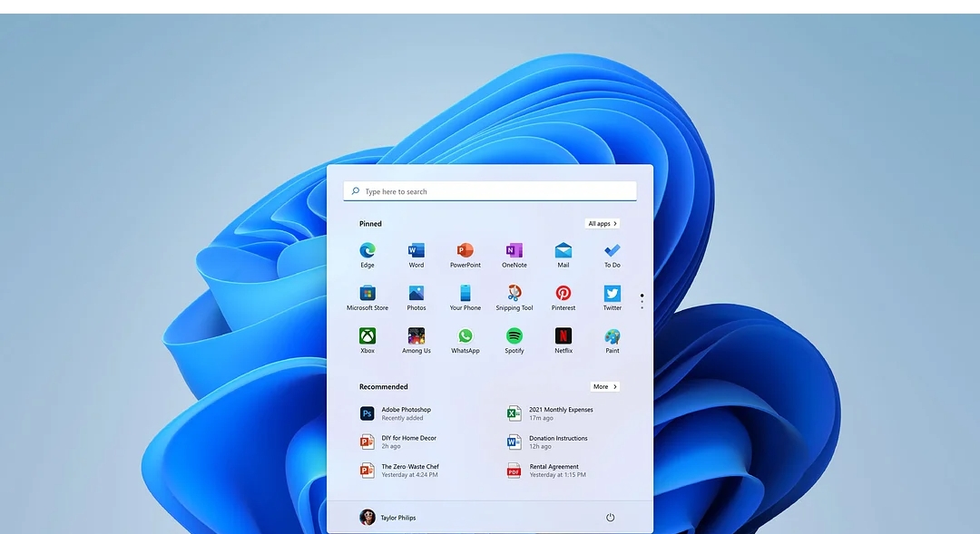Launch Paint from pinned apps

click(x=612, y=336)
